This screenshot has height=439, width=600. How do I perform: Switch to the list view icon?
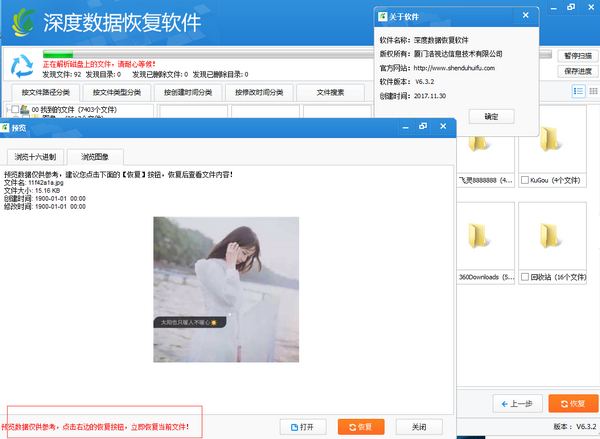[578, 91]
